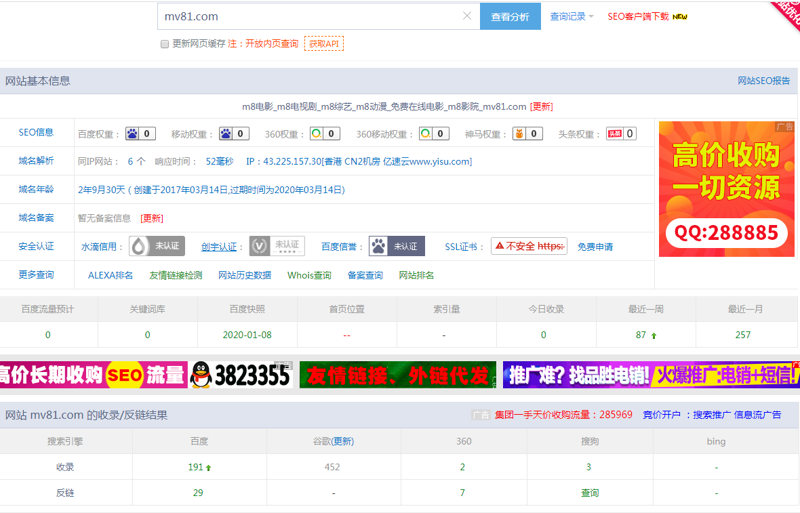Click the 获取API dashed button
The image size is (800, 513).
[x=324, y=43]
